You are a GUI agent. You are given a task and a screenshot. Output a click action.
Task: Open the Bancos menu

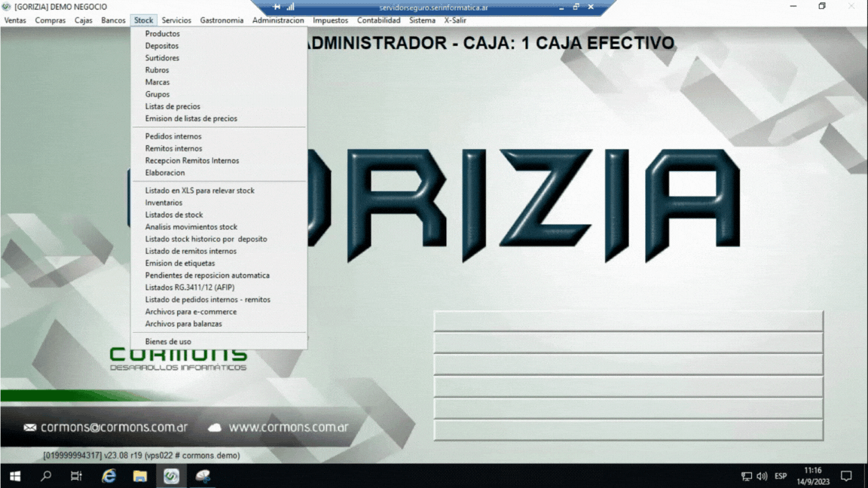click(113, 20)
